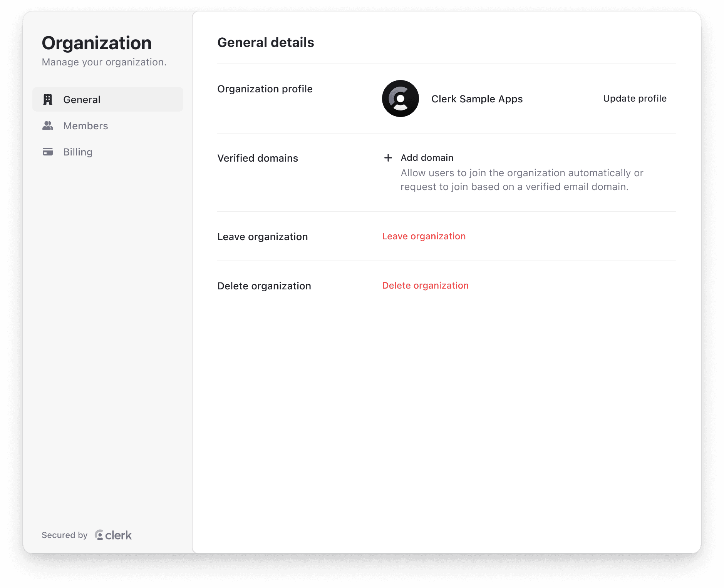This screenshot has height=588, width=724.
Task: Switch to the Billing section
Action: pos(78,152)
